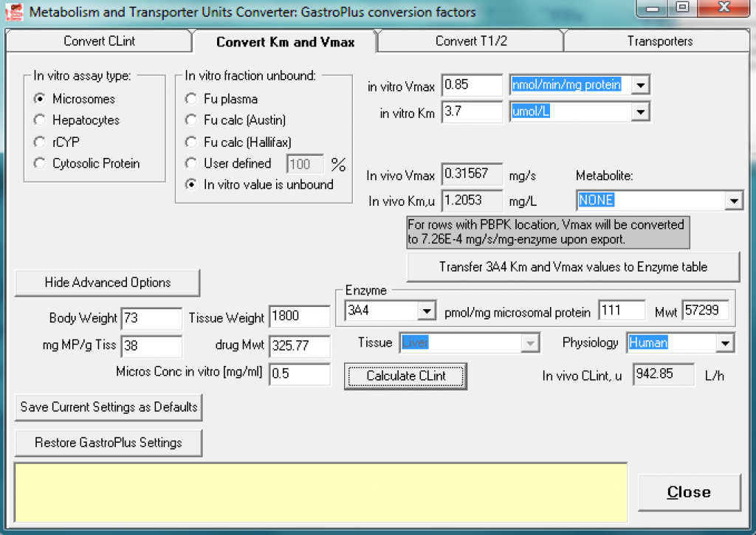Expand the Metabolite dropdown
This screenshot has height=535, width=756.
(x=733, y=201)
